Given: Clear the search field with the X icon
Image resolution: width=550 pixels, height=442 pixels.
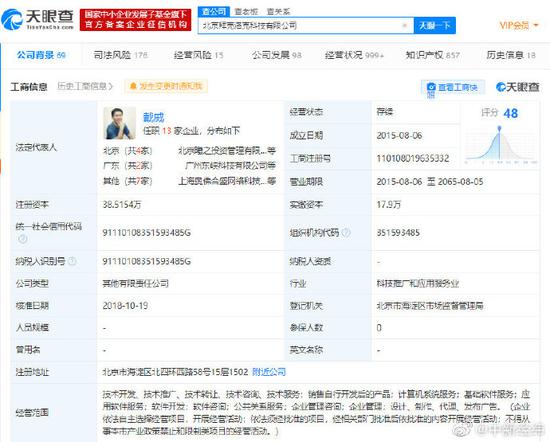Looking at the screenshot, I should coord(404,25).
